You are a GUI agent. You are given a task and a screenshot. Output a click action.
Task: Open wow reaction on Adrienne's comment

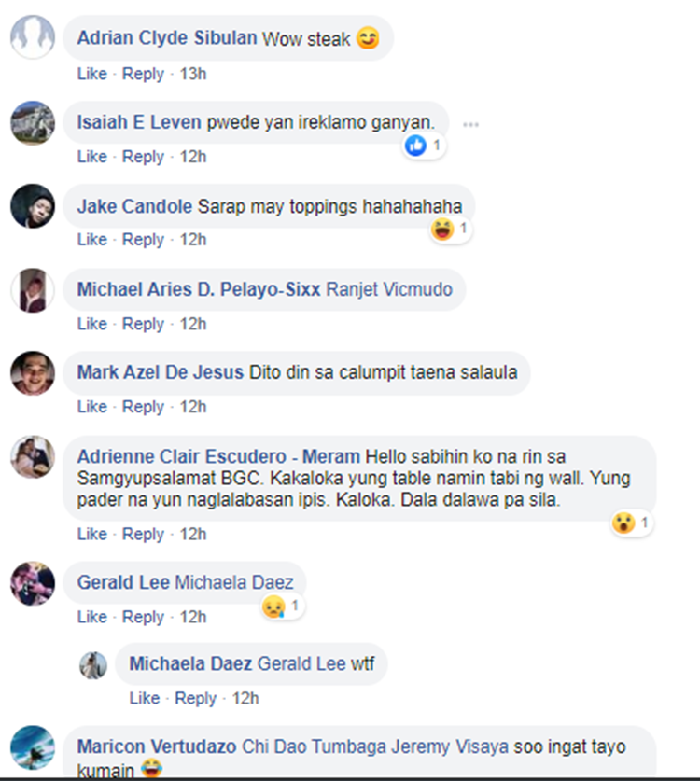click(x=632, y=523)
